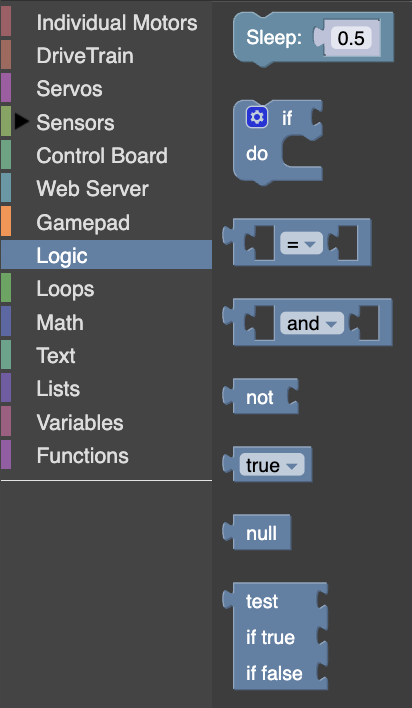This screenshot has width=412, height=708.
Task: Open the true boolean dropdown
Action: coord(272,465)
